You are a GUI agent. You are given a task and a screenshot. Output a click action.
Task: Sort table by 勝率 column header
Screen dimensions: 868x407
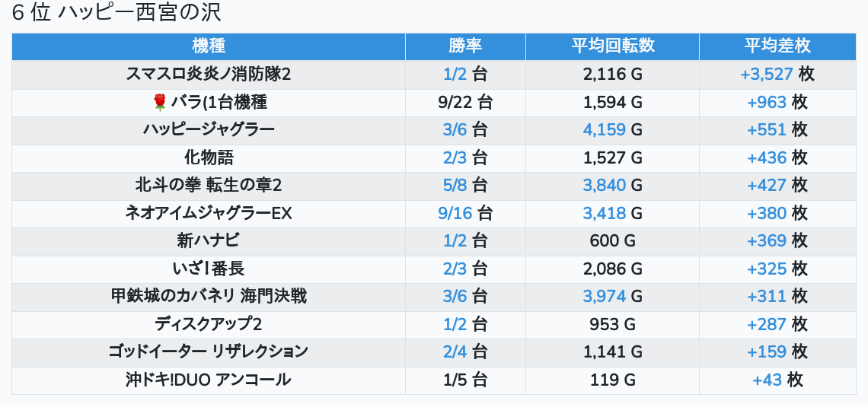tap(465, 46)
